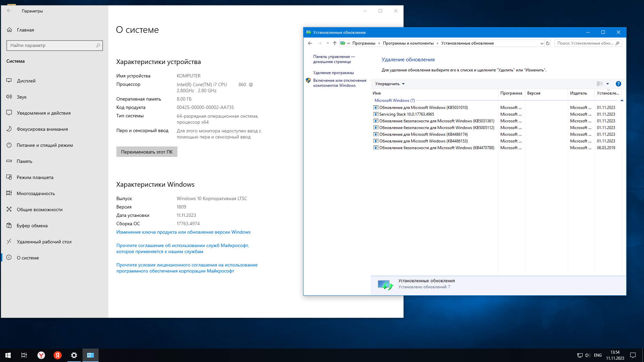Open view options dropdown arrow

point(607,84)
